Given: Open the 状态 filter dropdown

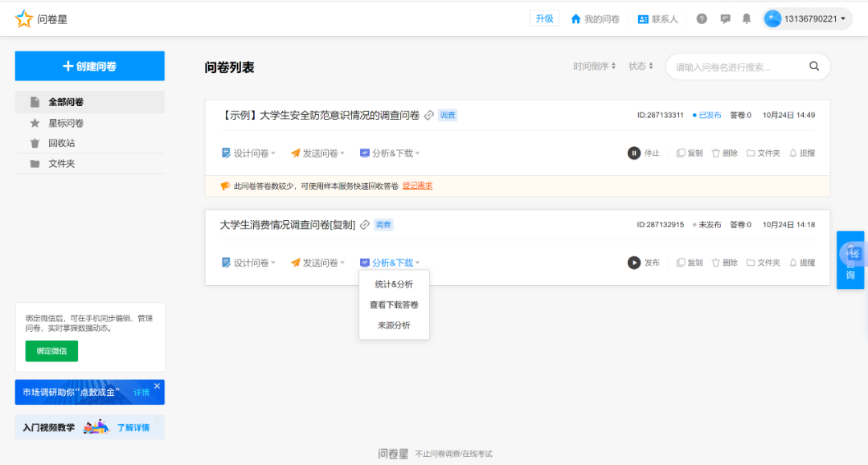Looking at the screenshot, I should tap(641, 66).
